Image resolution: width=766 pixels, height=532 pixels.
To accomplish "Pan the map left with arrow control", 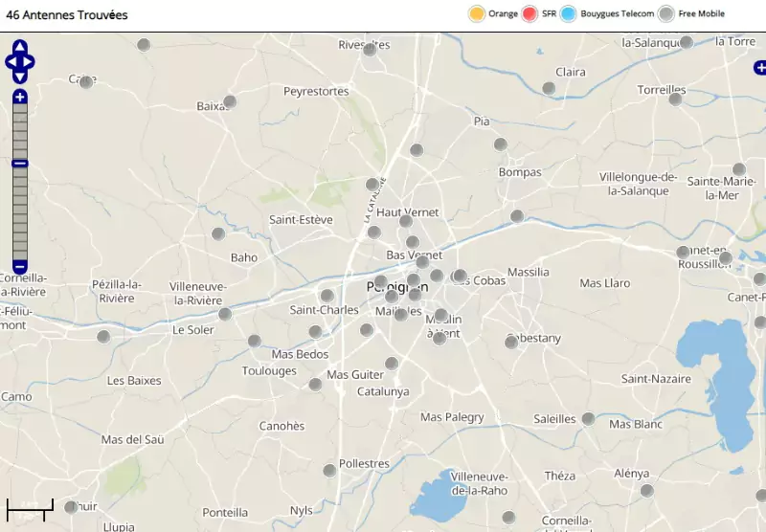I will point(11,63).
